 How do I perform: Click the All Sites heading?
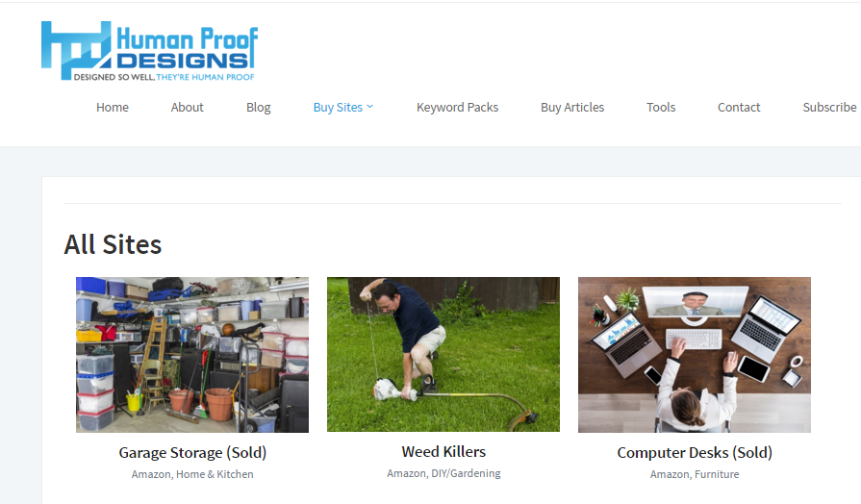point(113,244)
